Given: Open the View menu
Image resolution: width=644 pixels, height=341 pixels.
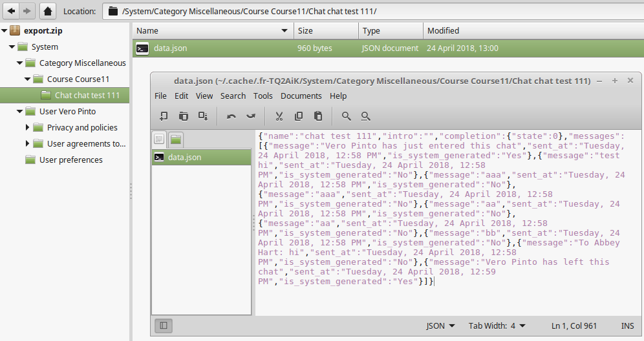Looking at the screenshot, I should click(204, 96).
